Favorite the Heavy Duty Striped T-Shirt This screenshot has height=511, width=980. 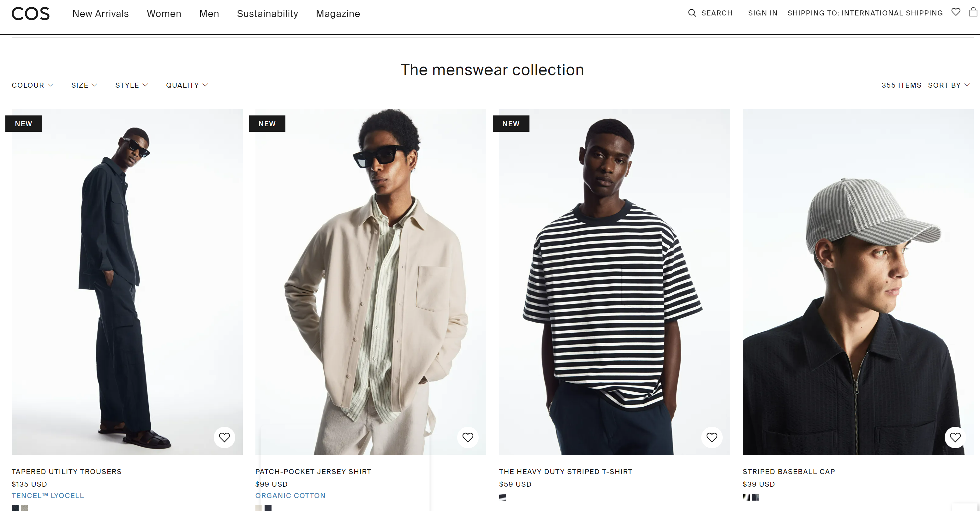[712, 437]
